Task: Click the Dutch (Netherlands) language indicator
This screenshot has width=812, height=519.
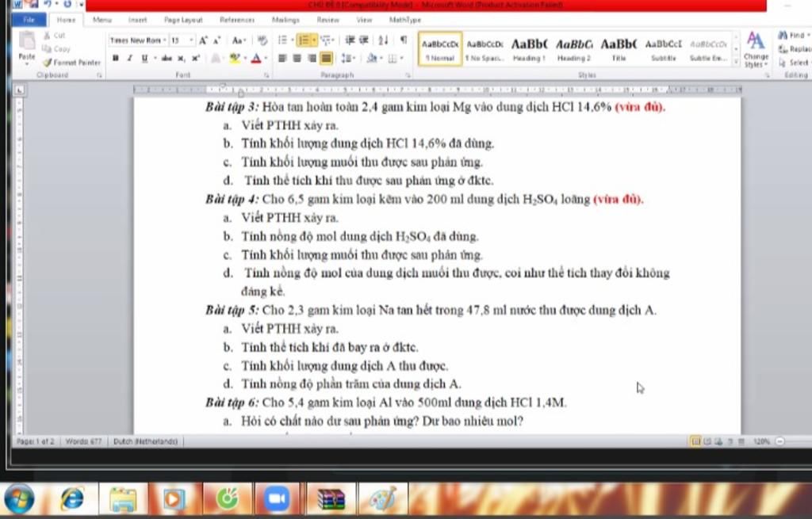Action: [x=145, y=441]
